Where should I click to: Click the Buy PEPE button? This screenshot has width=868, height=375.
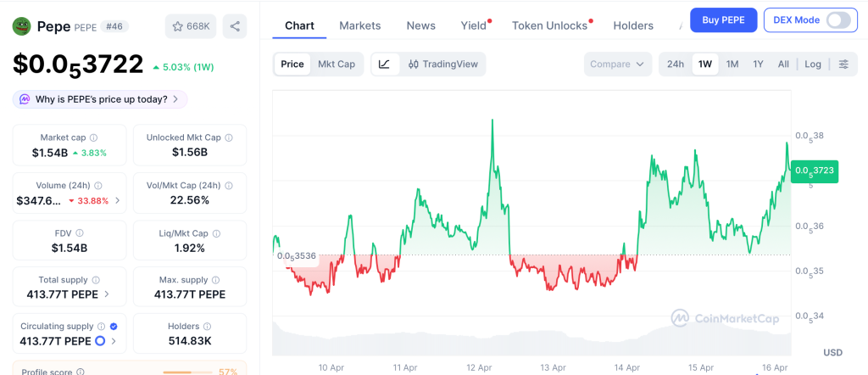click(x=723, y=20)
